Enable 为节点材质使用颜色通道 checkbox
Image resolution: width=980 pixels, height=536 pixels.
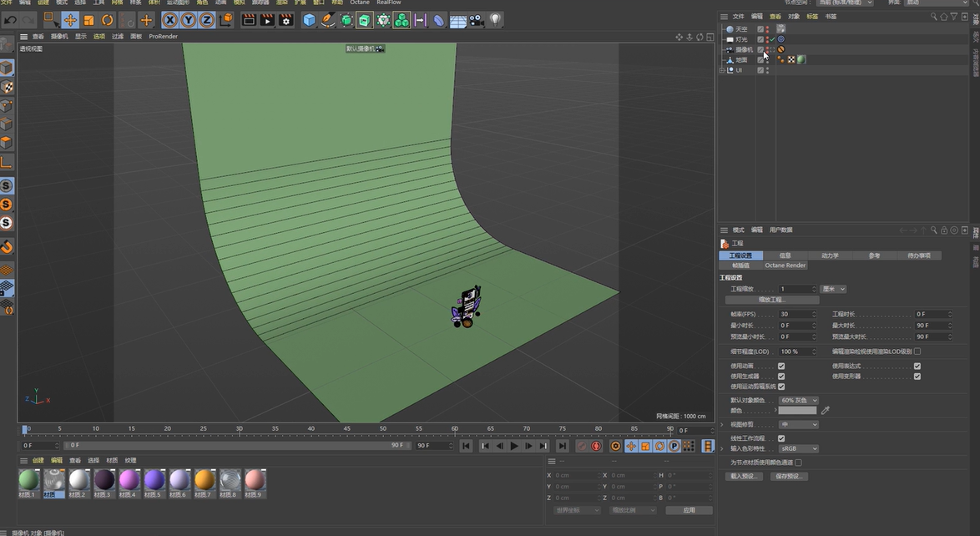tap(799, 463)
